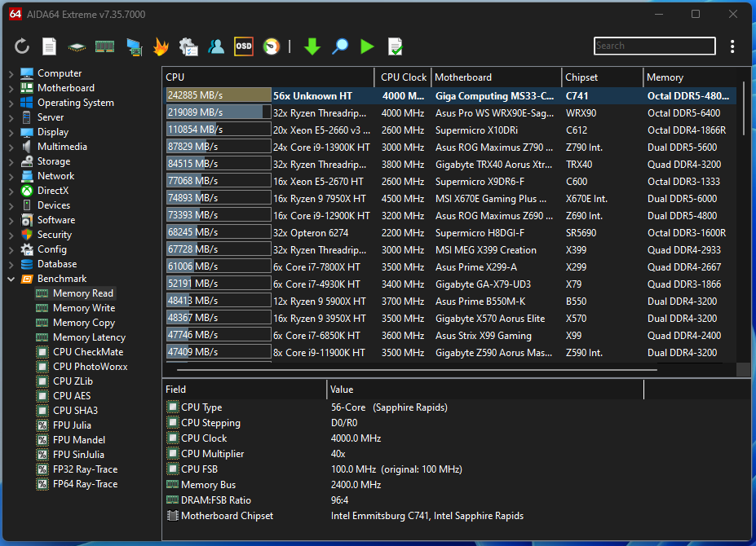Open AIDA64 Preferences gear icon

coord(188,46)
